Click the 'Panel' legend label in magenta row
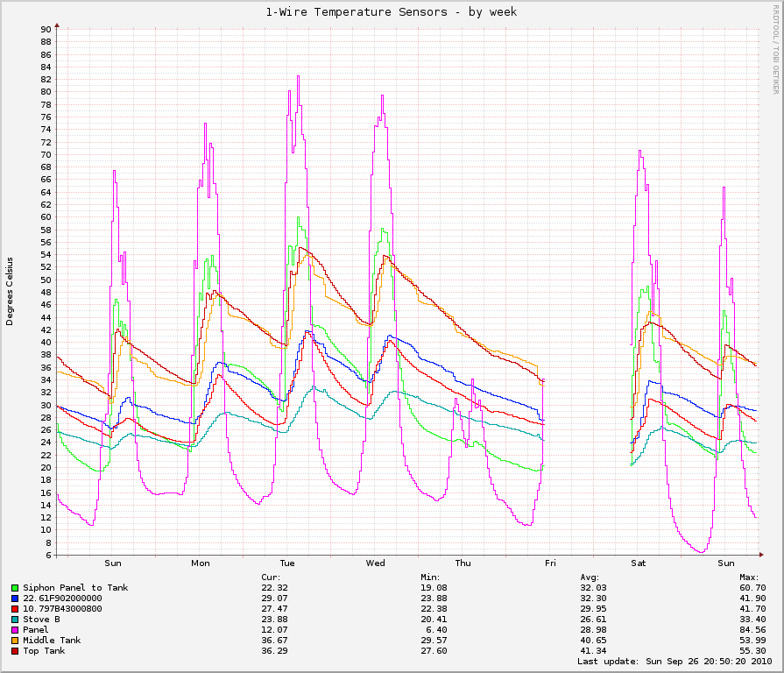The image size is (784, 673). click(36, 630)
